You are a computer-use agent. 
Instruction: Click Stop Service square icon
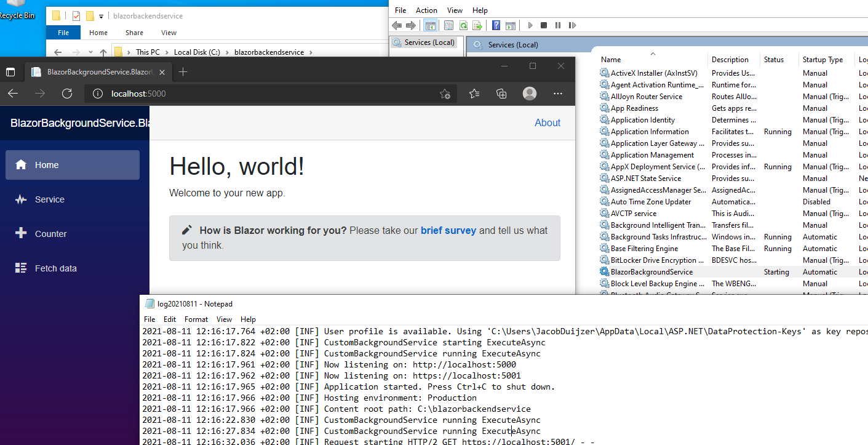click(544, 25)
